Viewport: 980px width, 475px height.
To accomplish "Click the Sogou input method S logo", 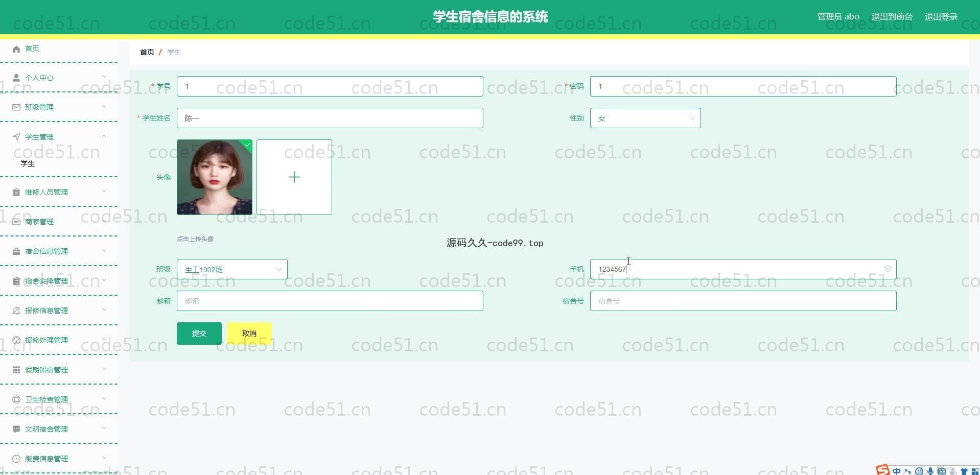I will pyautogui.click(x=882, y=470).
